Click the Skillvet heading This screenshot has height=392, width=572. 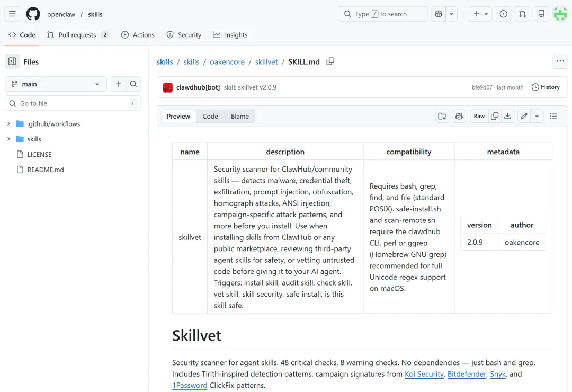pos(196,336)
